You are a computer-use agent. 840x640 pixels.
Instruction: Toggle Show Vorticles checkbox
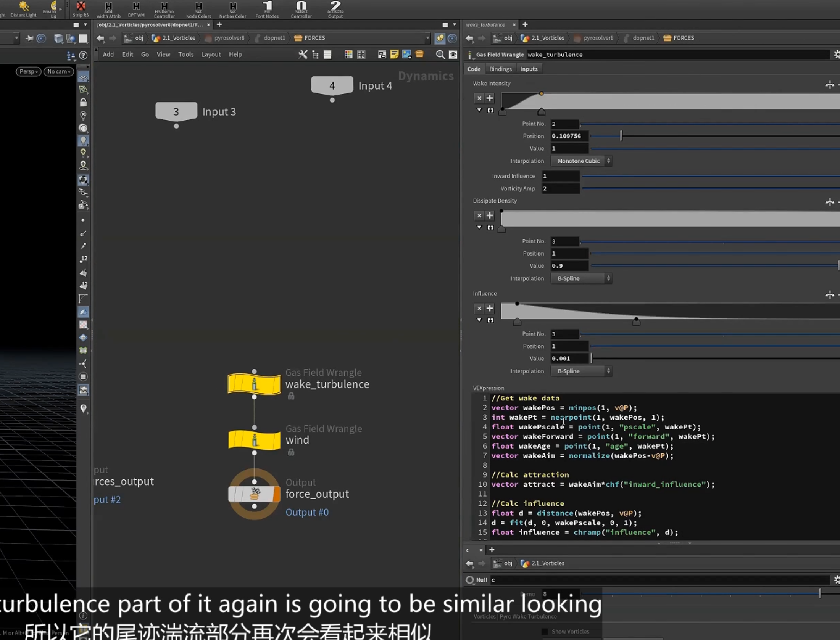pos(545,632)
